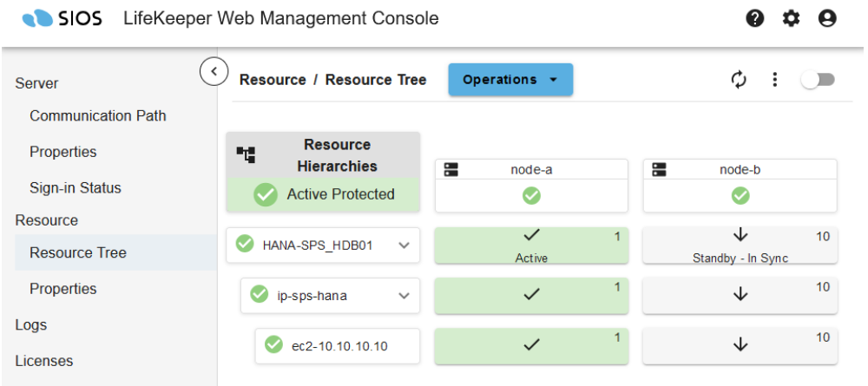Click the Resource Hierarchies tree icon

pos(247,154)
